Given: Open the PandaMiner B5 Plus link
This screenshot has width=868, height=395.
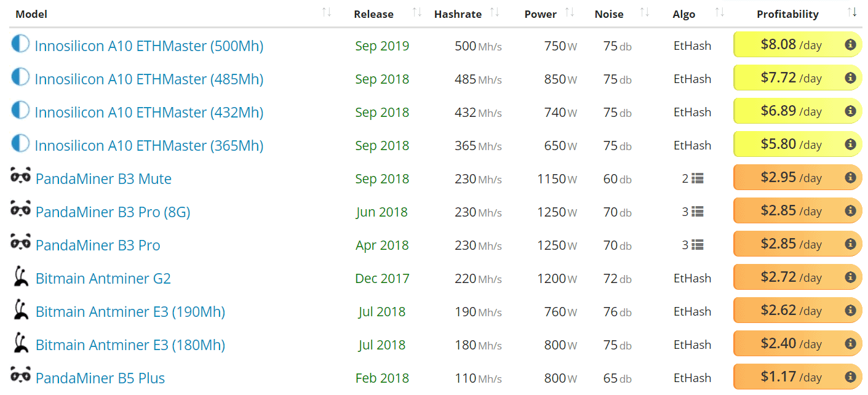Looking at the screenshot, I should 100,378.
